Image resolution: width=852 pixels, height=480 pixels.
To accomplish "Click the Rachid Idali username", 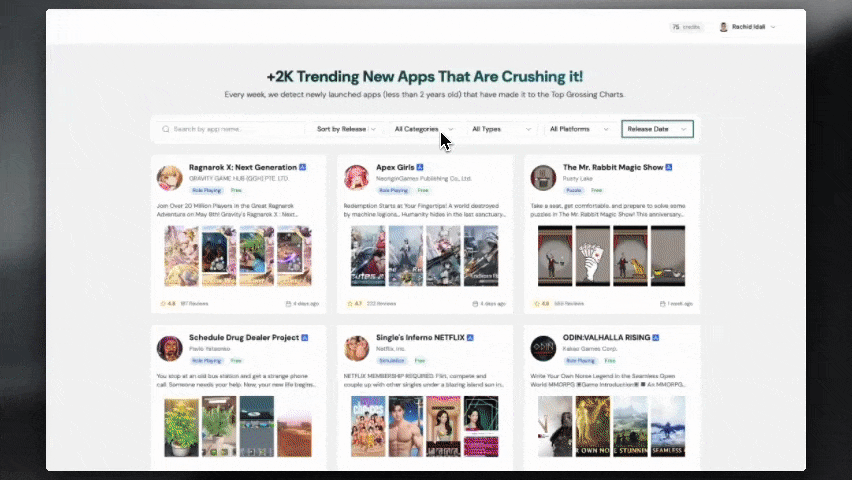I will 748,27.
